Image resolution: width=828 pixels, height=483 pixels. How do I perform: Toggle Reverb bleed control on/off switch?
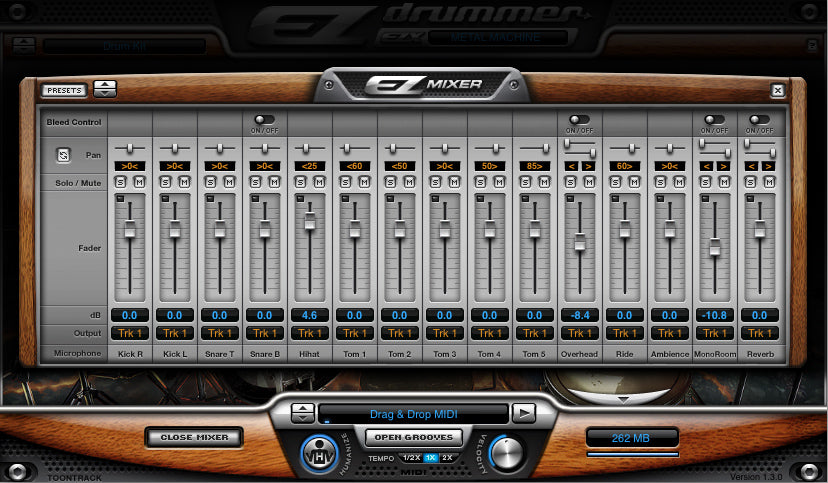coord(759,120)
